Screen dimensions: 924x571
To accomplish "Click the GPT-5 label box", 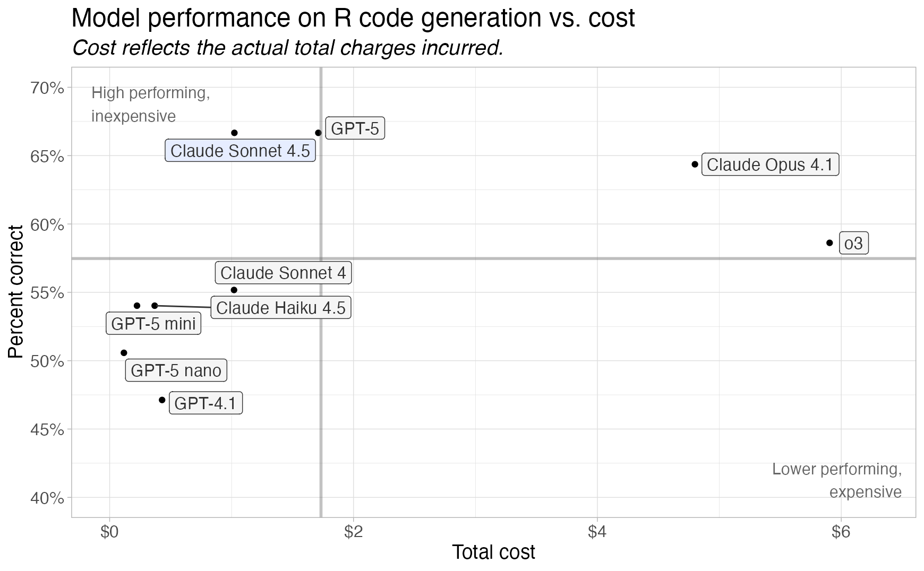I will (x=355, y=129).
